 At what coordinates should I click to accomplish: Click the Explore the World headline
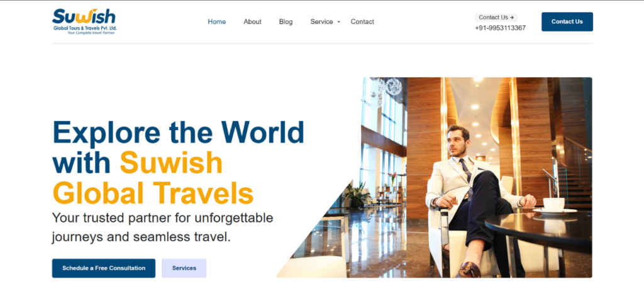coord(178,132)
